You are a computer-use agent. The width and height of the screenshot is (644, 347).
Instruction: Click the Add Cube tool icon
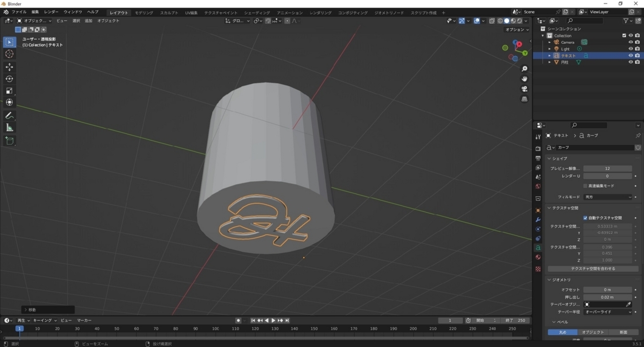(x=9, y=141)
